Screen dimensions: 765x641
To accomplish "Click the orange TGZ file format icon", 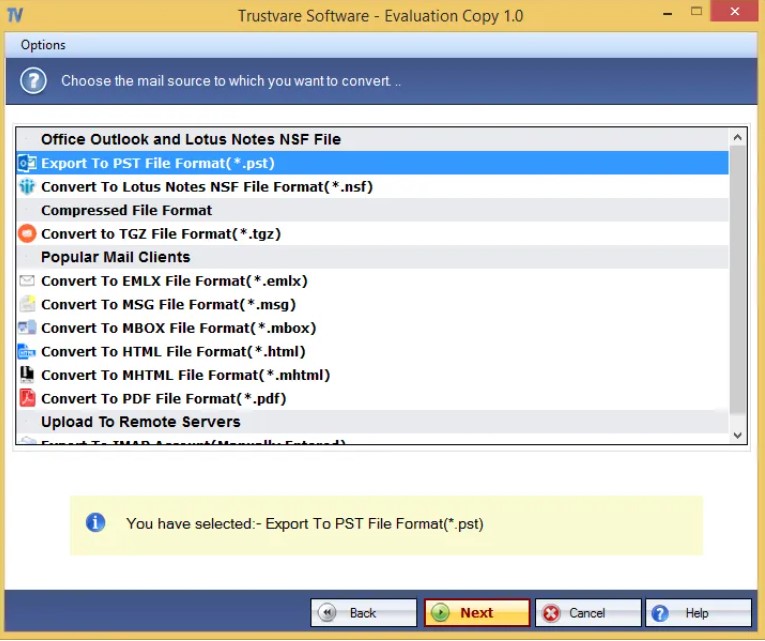I will [27, 234].
